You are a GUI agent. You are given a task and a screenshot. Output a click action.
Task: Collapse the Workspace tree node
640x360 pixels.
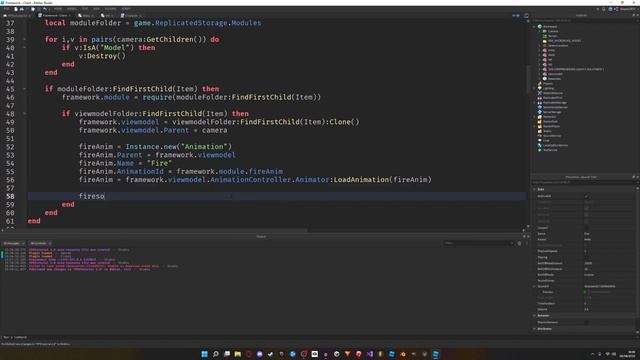click(534, 27)
